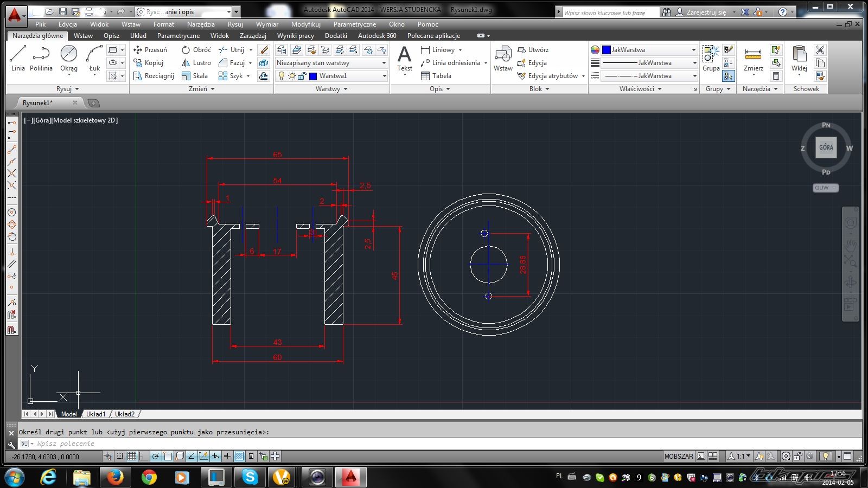Switch to the Parametryczne ribbon tab
Screen dimensions: 868x488
[x=178, y=36]
